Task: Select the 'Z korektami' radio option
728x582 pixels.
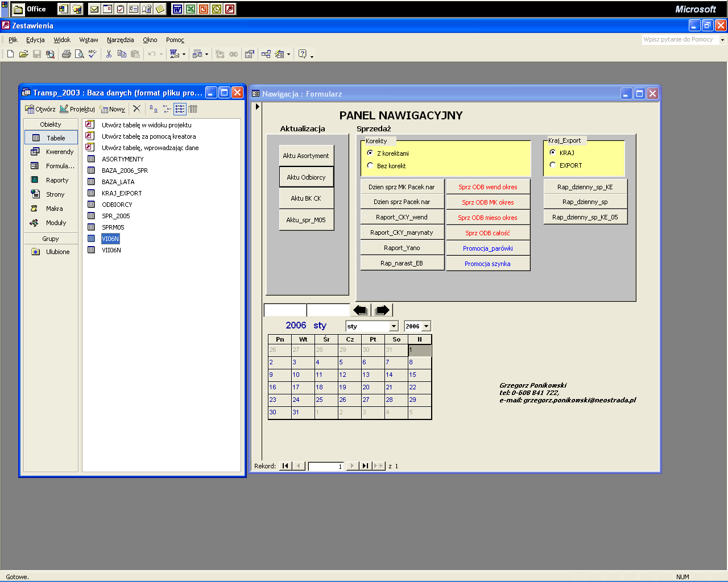Action: [x=370, y=153]
